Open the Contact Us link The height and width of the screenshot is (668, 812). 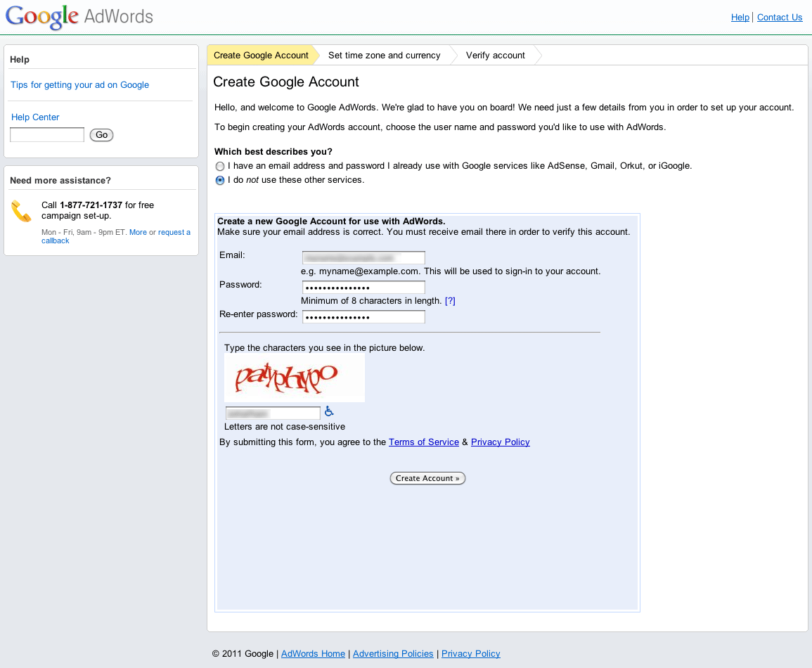pos(780,17)
